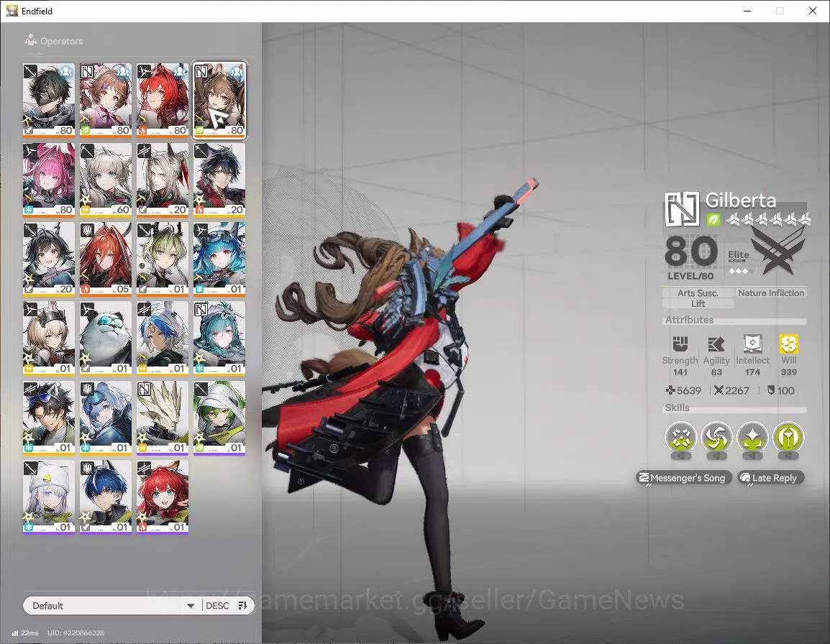
Task: Click the Intellect attribute icon
Action: pos(752,344)
